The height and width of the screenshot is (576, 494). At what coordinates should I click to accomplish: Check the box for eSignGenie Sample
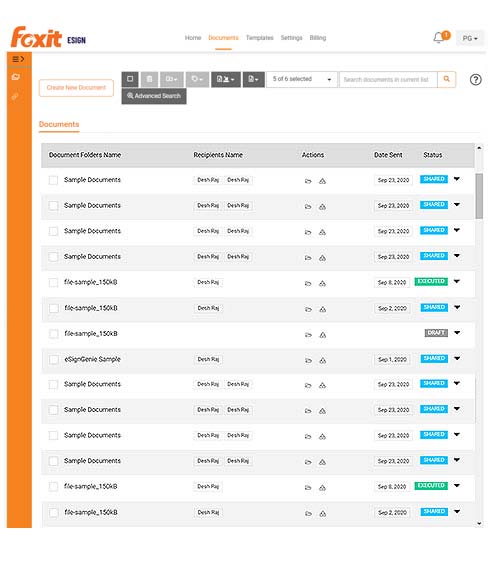click(54, 359)
